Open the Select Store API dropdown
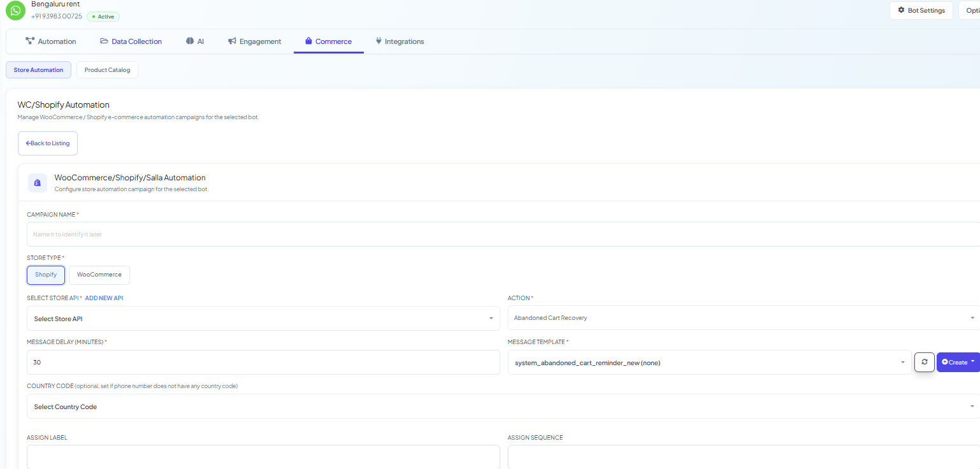The width and height of the screenshot is (980, 469). tap(263, 319)
